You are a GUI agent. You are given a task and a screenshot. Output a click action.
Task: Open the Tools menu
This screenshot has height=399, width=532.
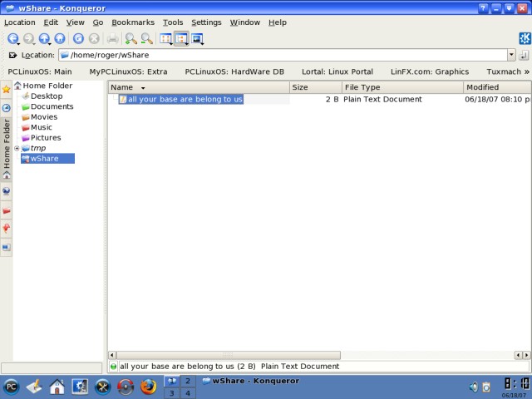tap(173, 22)
